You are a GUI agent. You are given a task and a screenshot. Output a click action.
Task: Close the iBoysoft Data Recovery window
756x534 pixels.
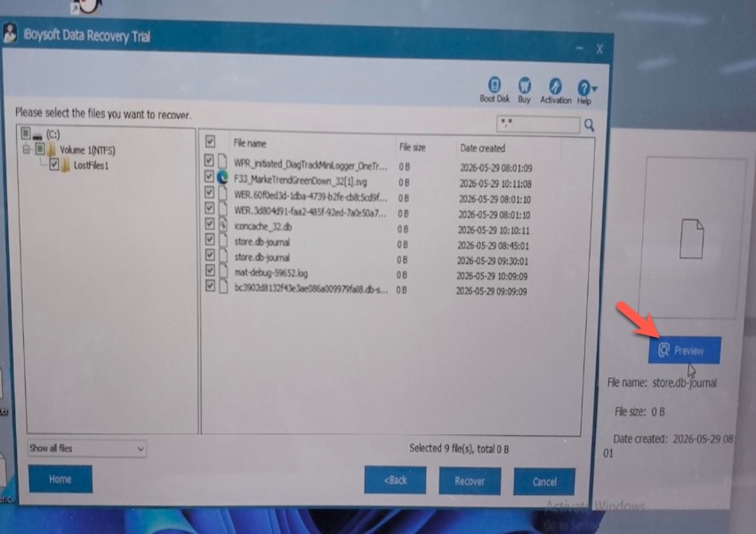(x=599, y=49)
